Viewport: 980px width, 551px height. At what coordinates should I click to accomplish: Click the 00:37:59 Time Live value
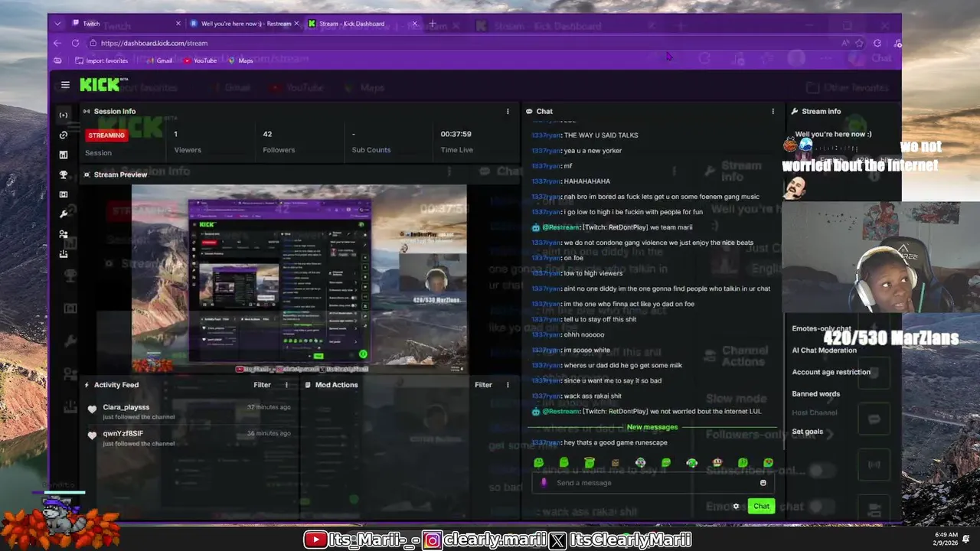(x=456, y=134)
